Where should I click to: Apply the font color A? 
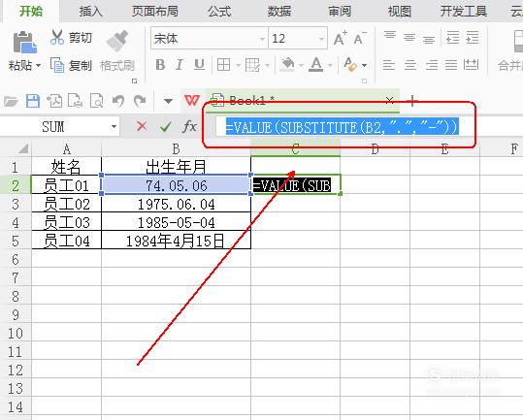point(316,65)
